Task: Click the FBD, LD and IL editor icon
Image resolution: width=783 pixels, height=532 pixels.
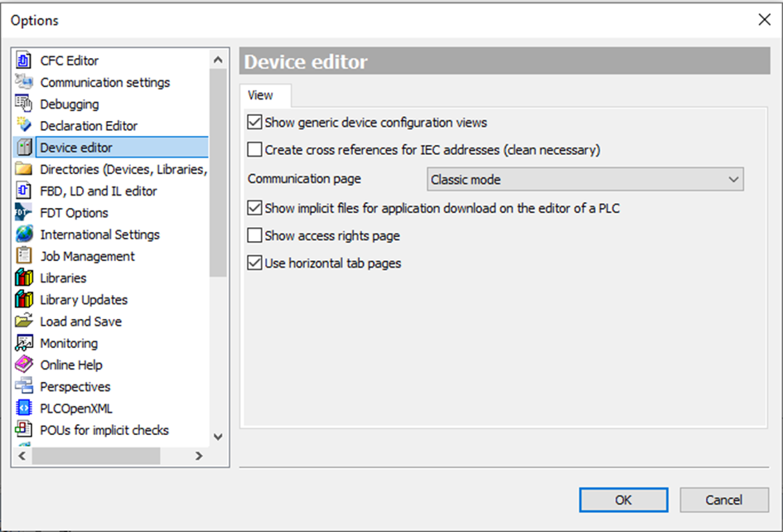Action: pos(23,191)
